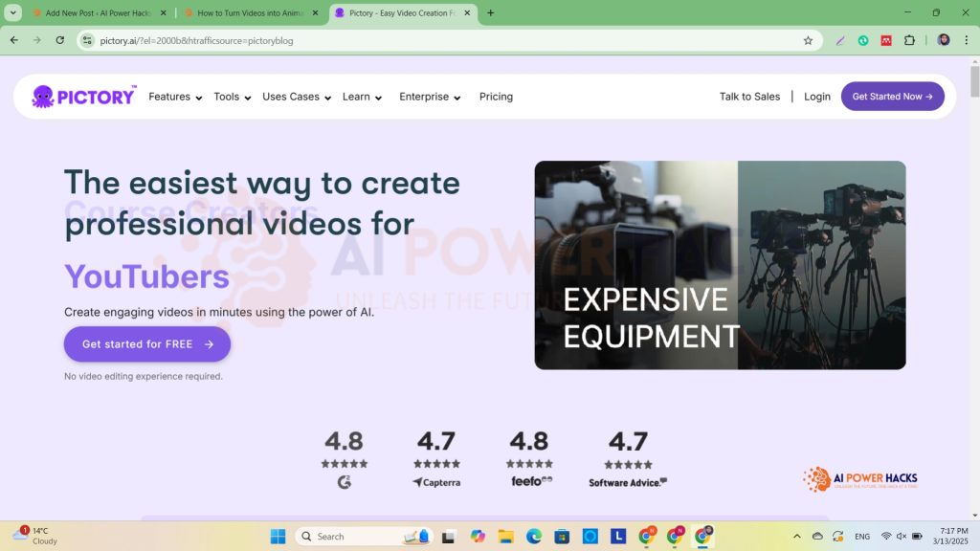Open the browser Extensions puzzle icon
The image size is (980, 551).
[909, 40]
